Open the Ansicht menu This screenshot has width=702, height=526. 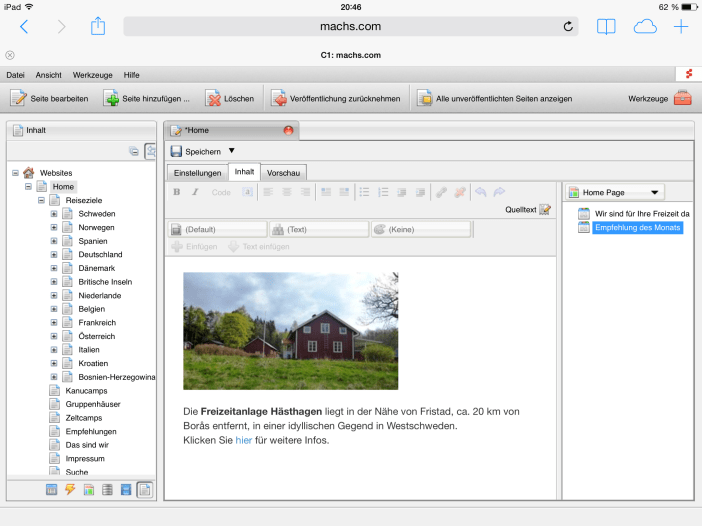coord(48,75)
